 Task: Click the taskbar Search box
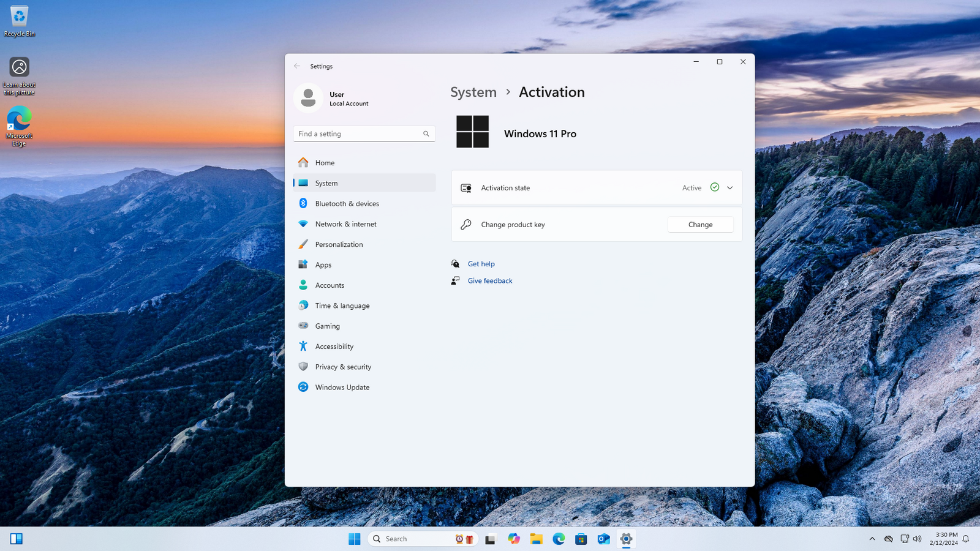(x=423, y=539)
